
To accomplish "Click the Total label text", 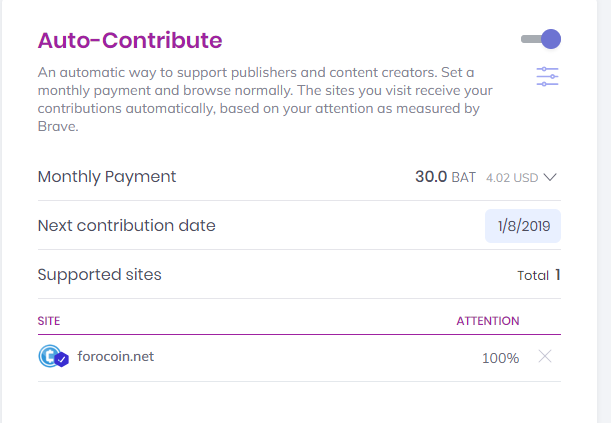I will coord(533,275).
